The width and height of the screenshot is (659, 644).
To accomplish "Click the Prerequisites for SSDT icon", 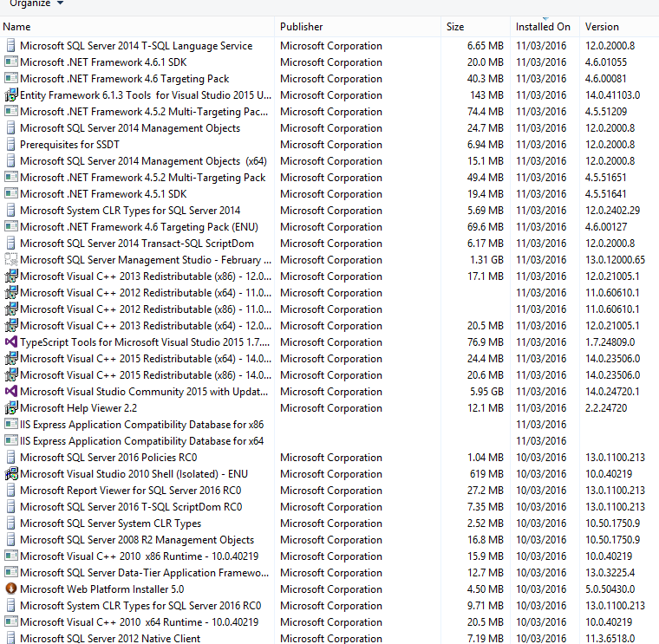I will (x=11, y=144).
